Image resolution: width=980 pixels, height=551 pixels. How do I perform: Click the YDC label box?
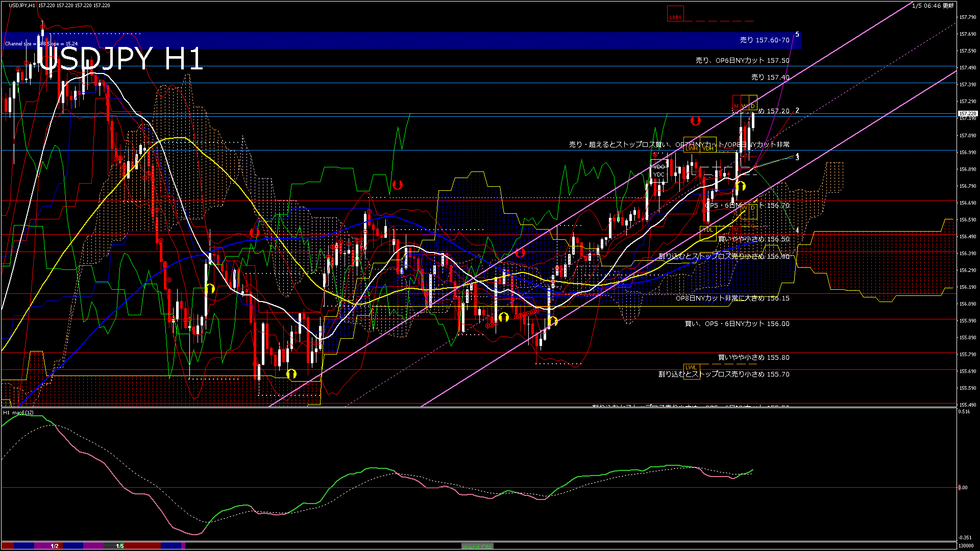click(659, 175)
